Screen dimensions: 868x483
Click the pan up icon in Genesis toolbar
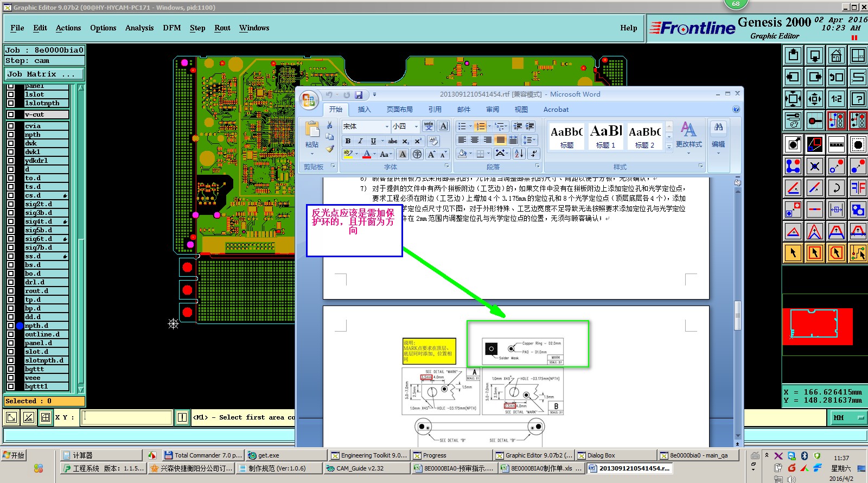(x=793, y=55)
